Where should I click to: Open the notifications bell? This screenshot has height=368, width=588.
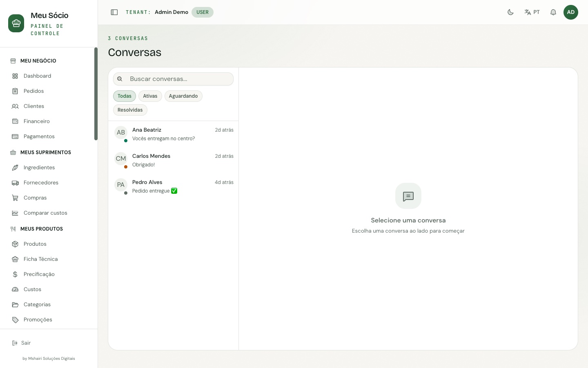553,12
